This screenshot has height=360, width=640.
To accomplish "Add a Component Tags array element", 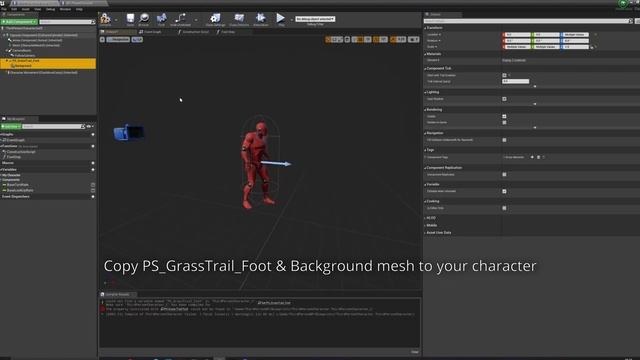I will 532,157.
